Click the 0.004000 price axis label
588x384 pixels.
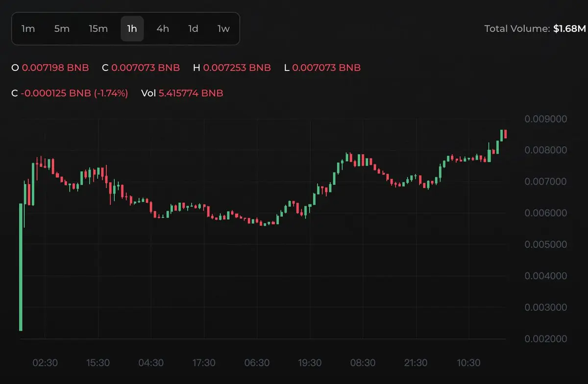(545, 276)
